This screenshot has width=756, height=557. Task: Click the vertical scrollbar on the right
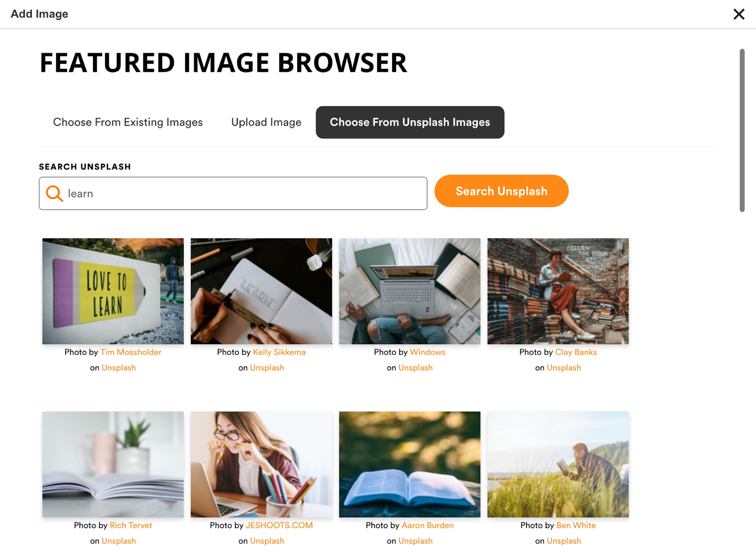coord(742,131)
